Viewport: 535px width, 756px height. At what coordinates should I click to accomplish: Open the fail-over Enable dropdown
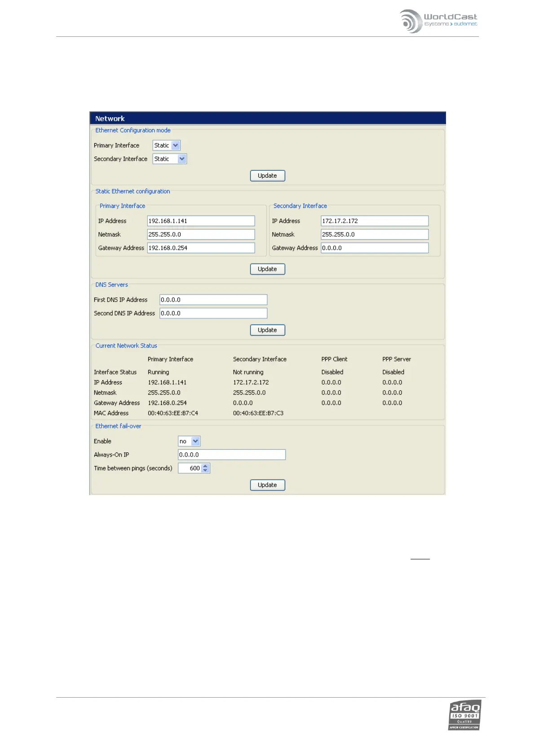pyautogui.click(x=189, y=441)
